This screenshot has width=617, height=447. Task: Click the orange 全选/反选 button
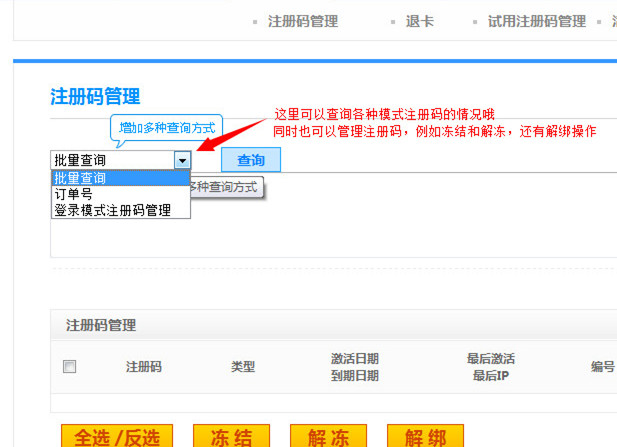[117, 437]
